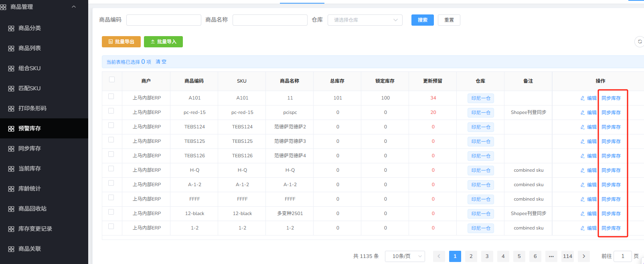
Task: Toggle the select-all checkbox in table header
Action: pyautogui.click(x=112, y=79)
